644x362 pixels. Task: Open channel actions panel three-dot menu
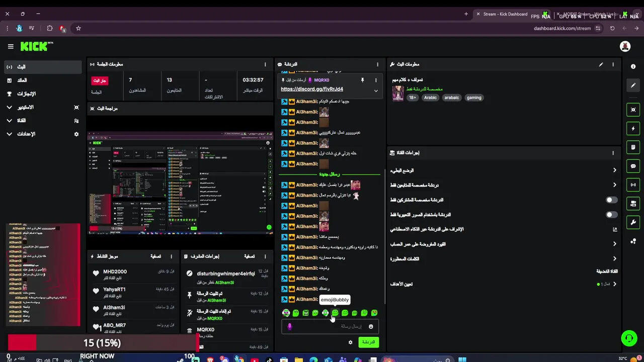point(613,153)
